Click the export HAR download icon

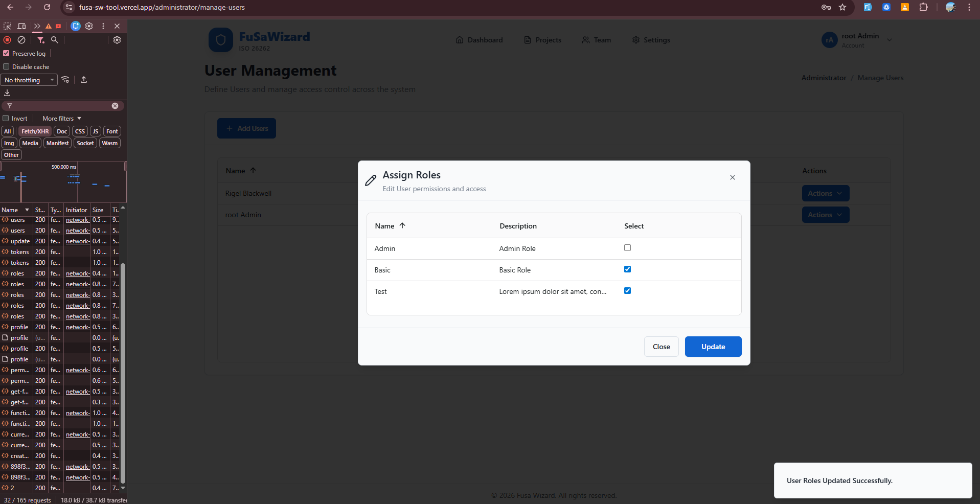(7, 93)
